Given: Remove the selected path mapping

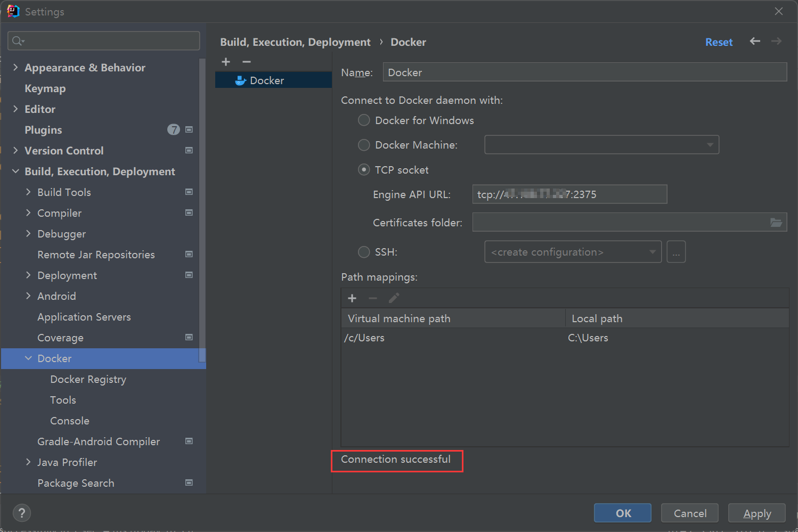Looking at the screenshot, I should (373, 298).
